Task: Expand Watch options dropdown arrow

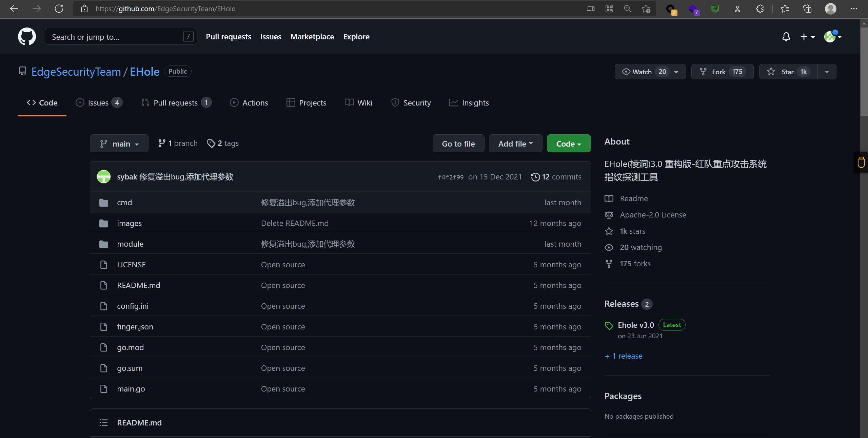Action: coord(676,72)
